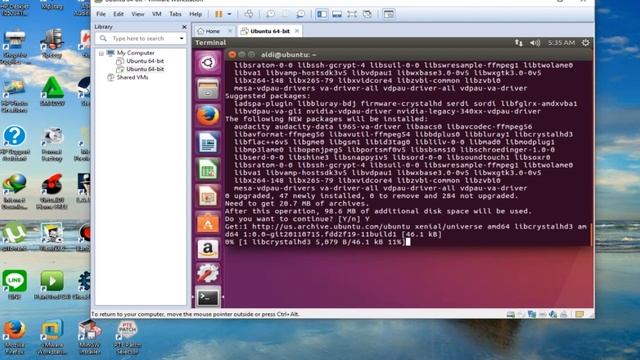Image resolution: width=640 pixels, height=360 pixels.
Task: Click the 'Suggested packages:' line in terminal
Action: 268,96
